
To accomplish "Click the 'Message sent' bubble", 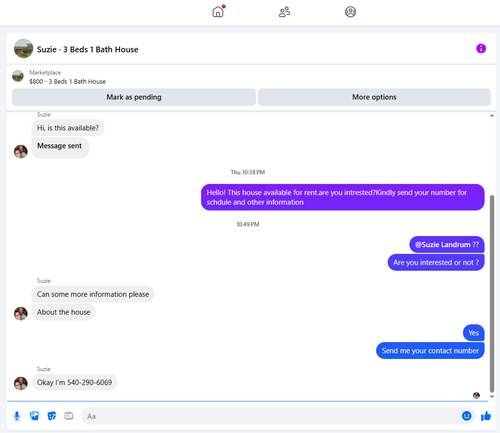I will [60, 147].
